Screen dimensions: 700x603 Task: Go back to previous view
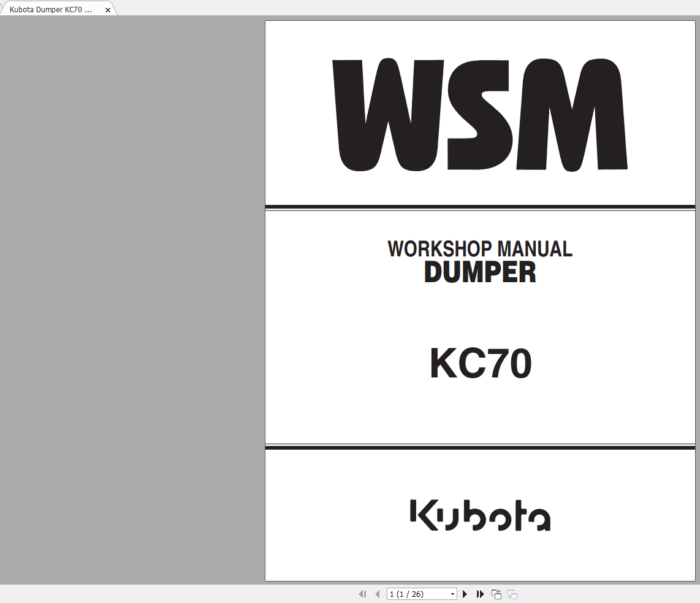point(496,594)
